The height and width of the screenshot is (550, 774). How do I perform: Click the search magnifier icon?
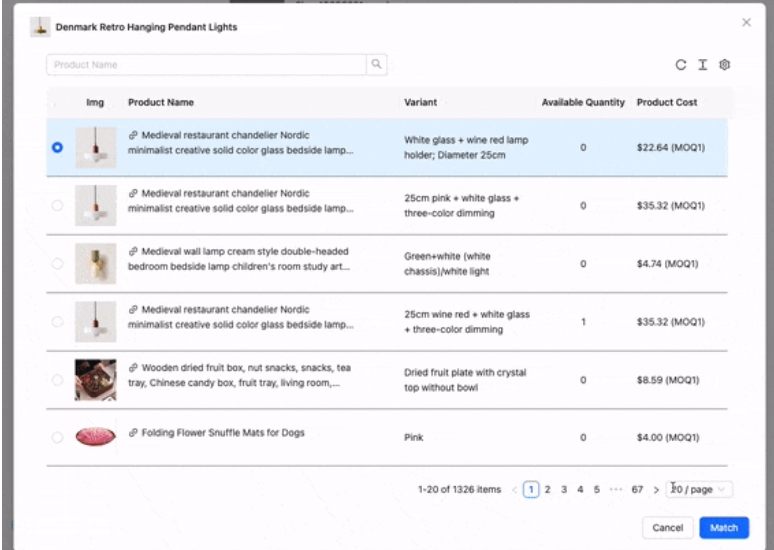coord(376,64)
